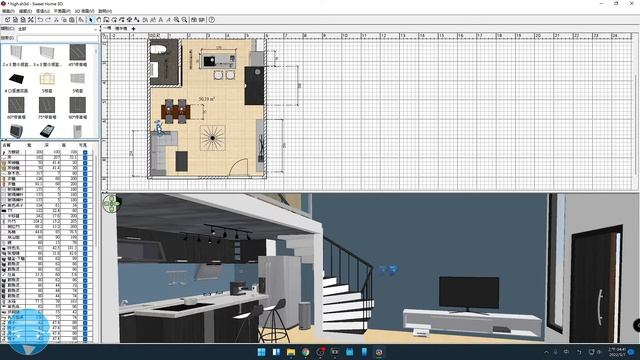Image resolution: width=640 pixels, height=360 pixels.
Task: Click the Windows Start button on taskbar
Action: click(261, 352)
